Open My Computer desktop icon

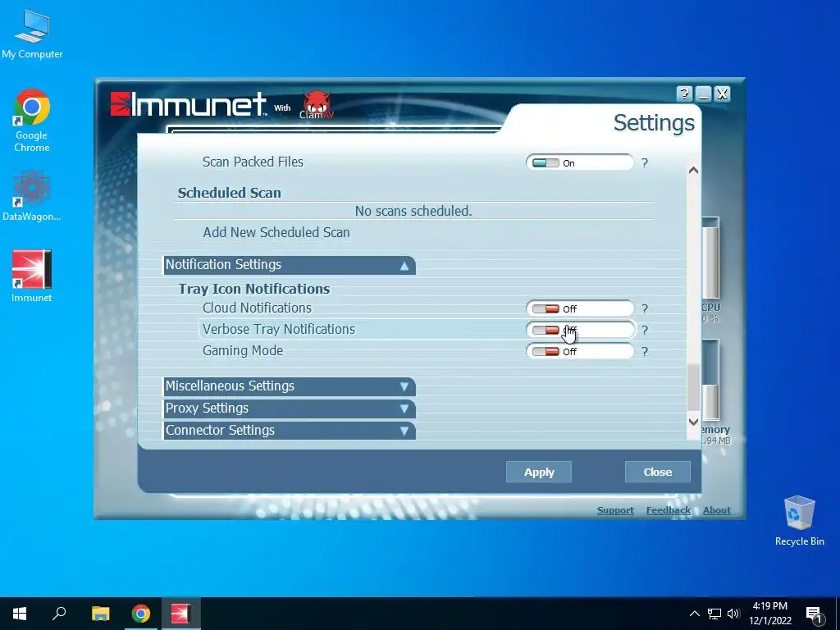(x=32, y=34)
